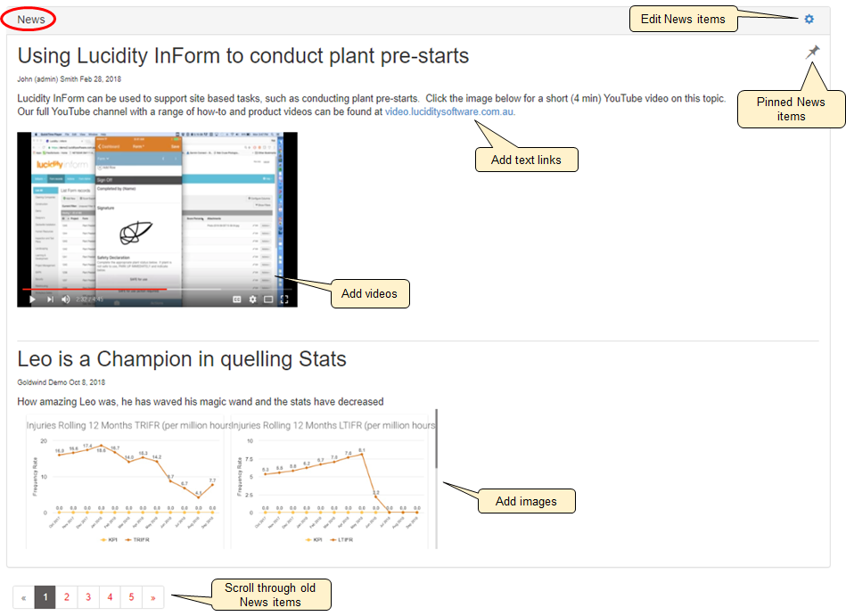The width and height of the screenshot is (846, 616).
Task: Enter fullscreen on the video player
Action: 285,300
